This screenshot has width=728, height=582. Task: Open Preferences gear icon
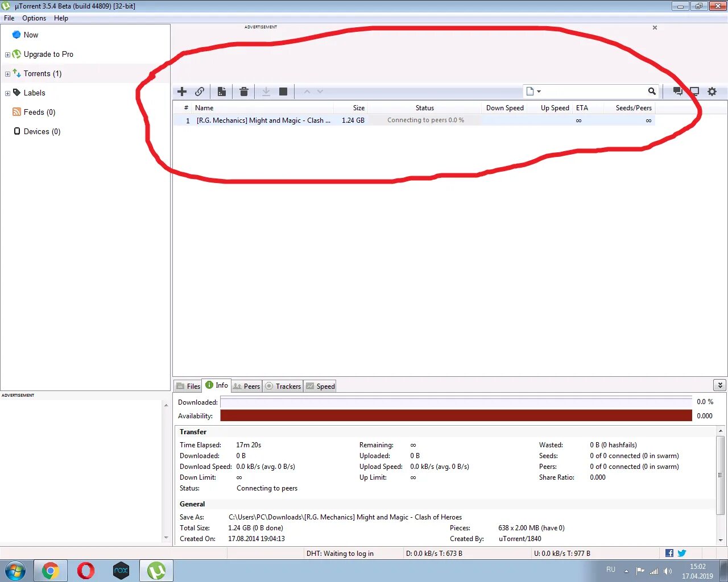click(x=712, y=92)
